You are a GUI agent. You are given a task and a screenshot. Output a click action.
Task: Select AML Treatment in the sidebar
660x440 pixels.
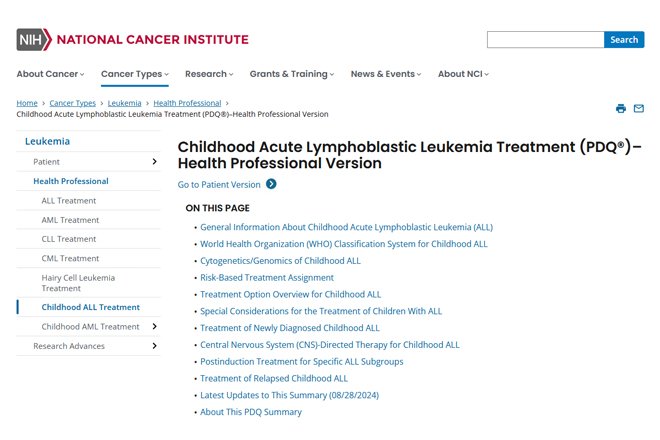click(x=70, y=220)
